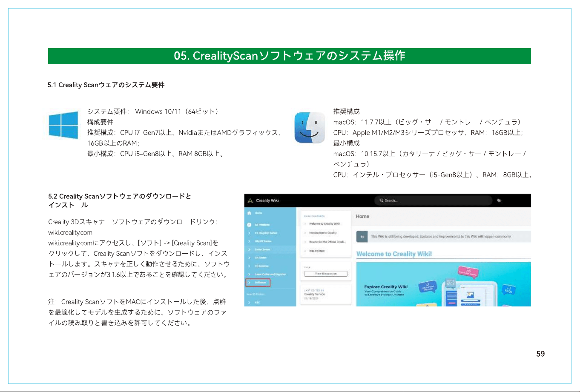Click the Home house icon in sidebar
580x392 pixels.
click(x=249, y=212)
